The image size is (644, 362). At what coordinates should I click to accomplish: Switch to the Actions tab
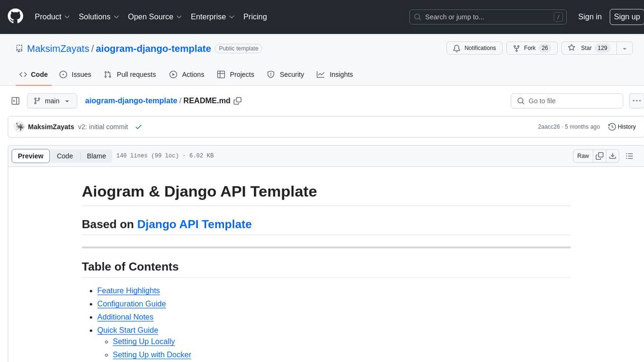coord(187,74)
